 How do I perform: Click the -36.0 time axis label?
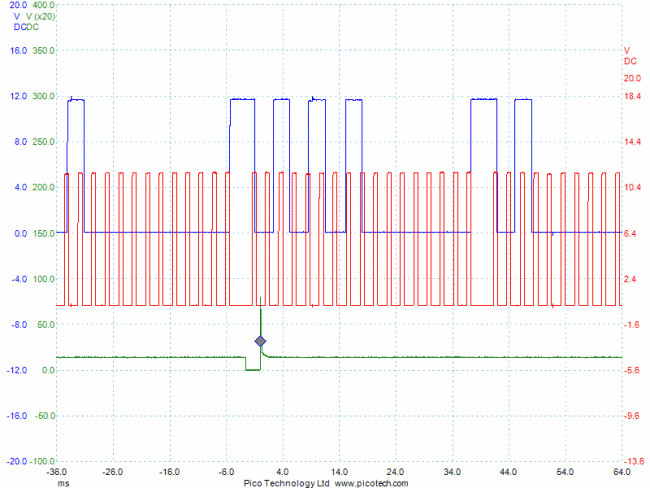(57, 472)
